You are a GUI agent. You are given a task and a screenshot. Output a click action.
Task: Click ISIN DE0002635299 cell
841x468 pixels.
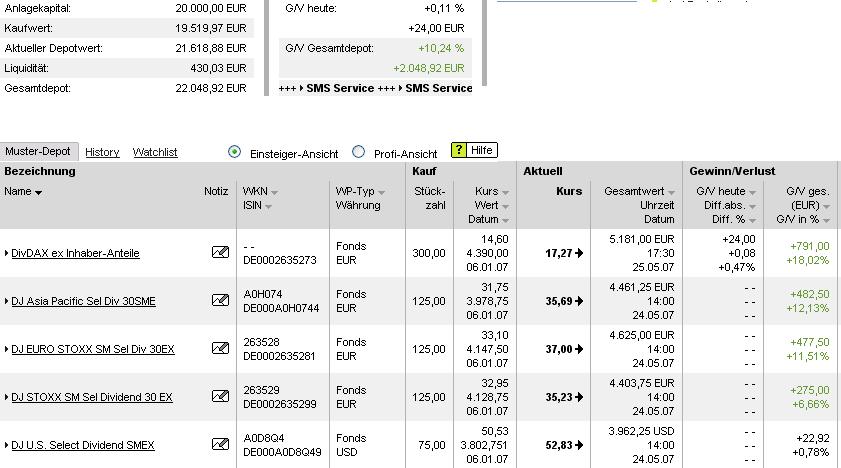click(x=280, y=404)
